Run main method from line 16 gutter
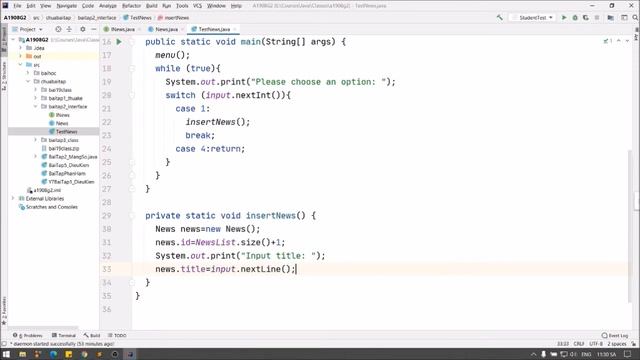Screen dimensions: 640x360 tap(119, 42)
